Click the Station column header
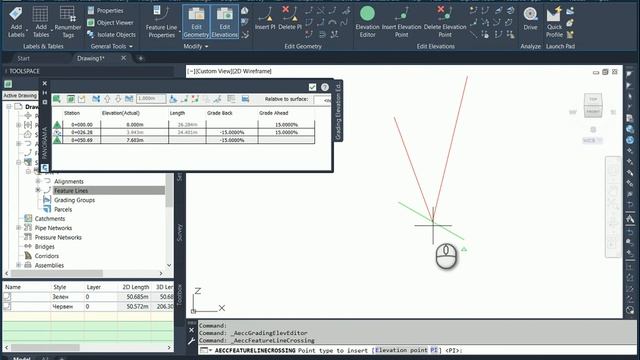 pos(72,113)
